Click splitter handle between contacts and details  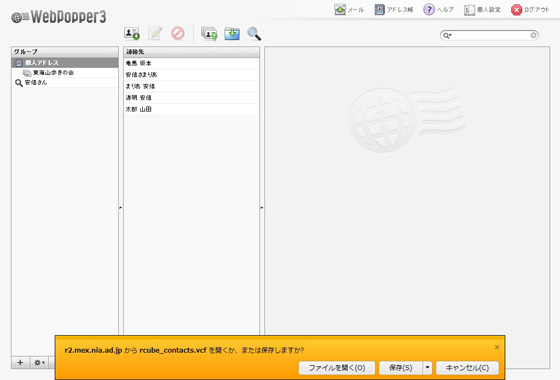[262, 207]
